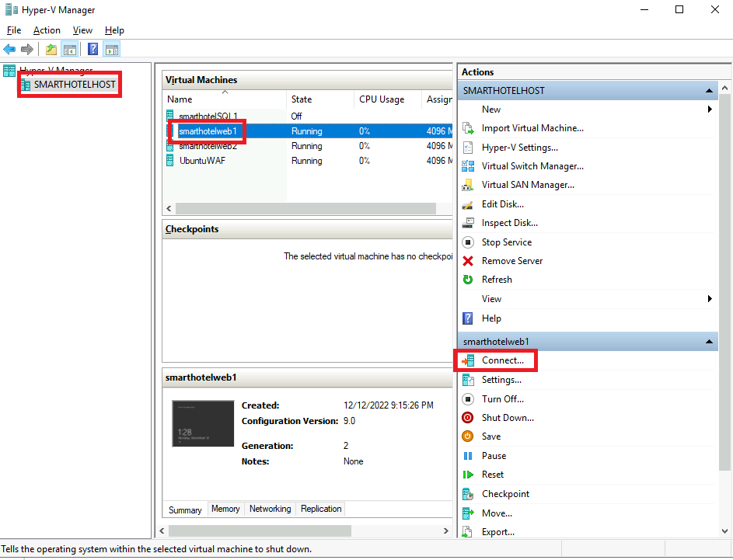This screenshot has width=733, height=560.
Task: Sort by the State column header
Action: click(320, 99)
